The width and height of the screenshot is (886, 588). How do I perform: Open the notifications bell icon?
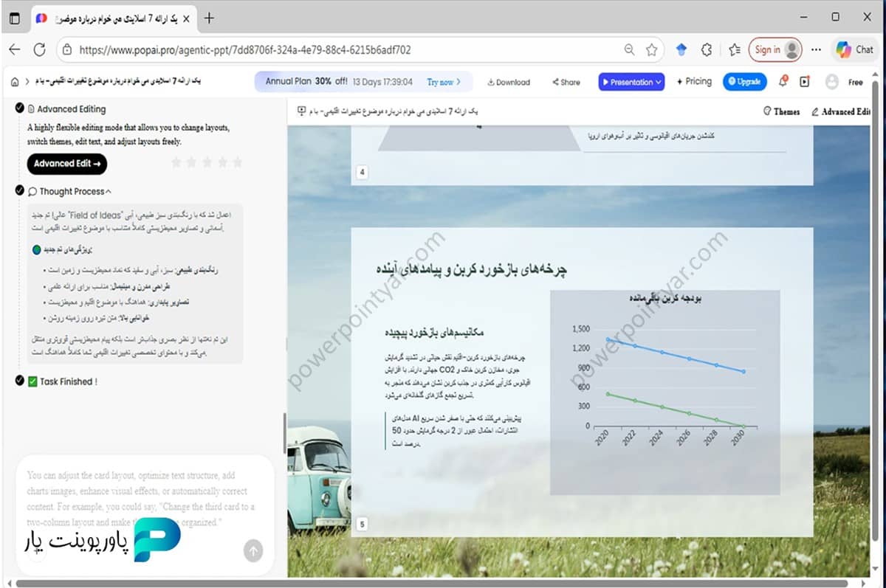pyautogui.click(x=782, y=82)
